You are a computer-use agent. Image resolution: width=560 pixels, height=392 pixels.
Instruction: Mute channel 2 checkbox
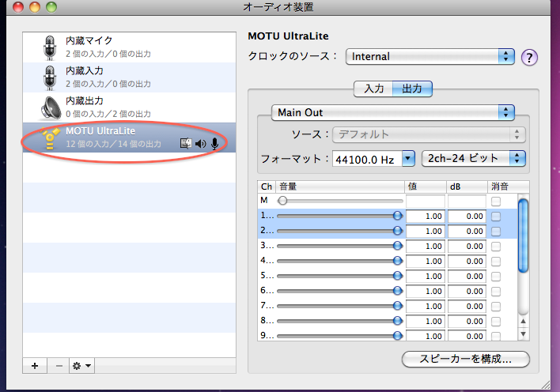click(496, 232)
